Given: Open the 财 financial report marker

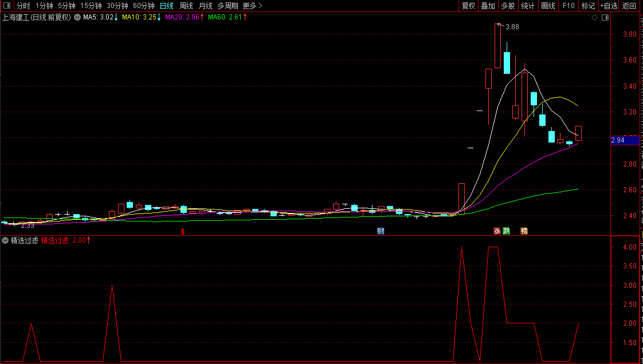Looking at the screenshot, I should point(380,231).
